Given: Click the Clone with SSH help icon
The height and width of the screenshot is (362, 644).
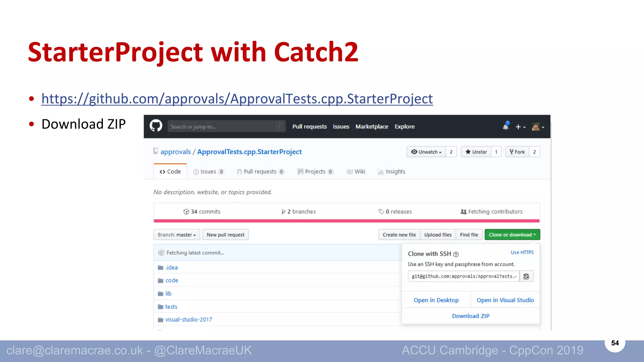Looking at the screenshot, I should (x=456, y=254).
